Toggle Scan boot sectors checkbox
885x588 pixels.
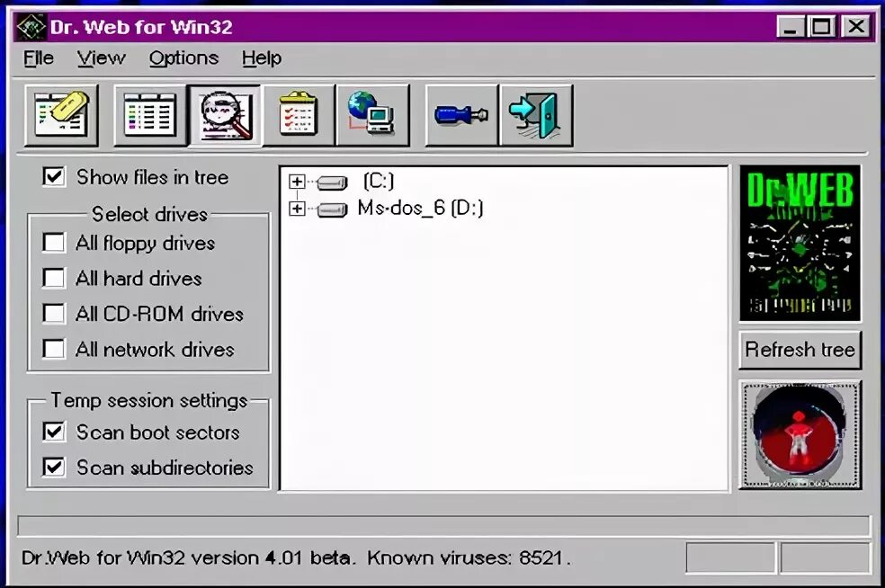point(54,432)
